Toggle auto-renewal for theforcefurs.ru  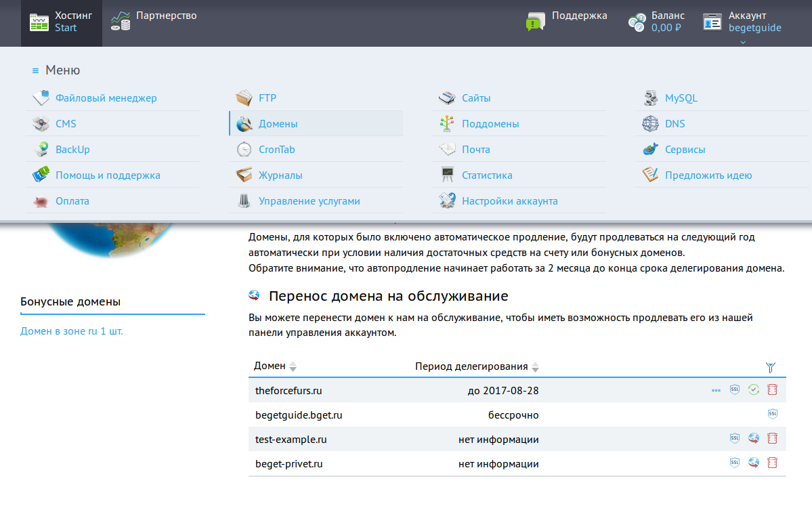tap(754, 389)
